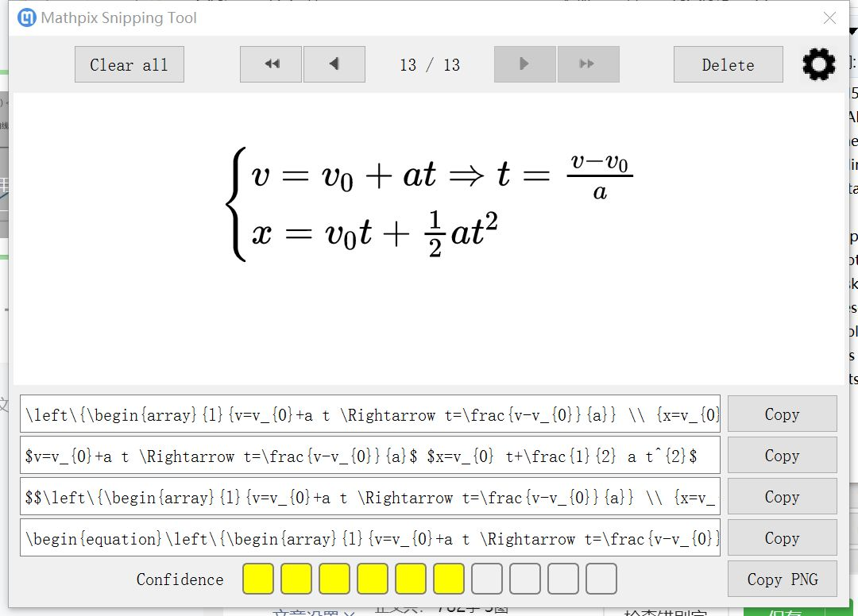Copy the \begin{equation} LaTeX result
The image size is (858, 616).
[x=782, y=538]
